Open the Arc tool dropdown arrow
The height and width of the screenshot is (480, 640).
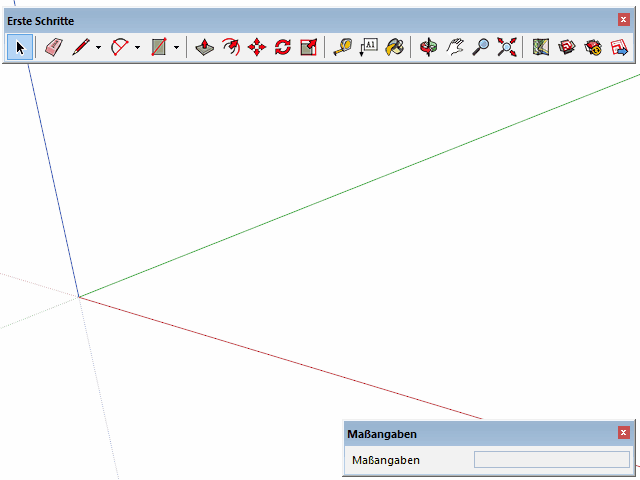point(137,47)
